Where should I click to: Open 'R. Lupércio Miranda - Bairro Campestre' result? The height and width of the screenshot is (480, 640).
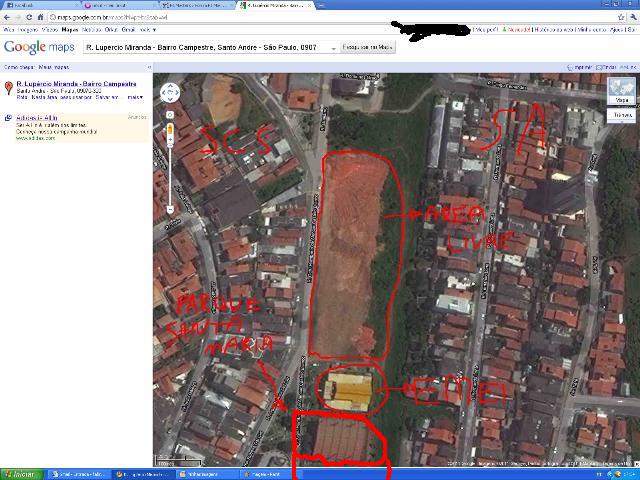(76, 84)
